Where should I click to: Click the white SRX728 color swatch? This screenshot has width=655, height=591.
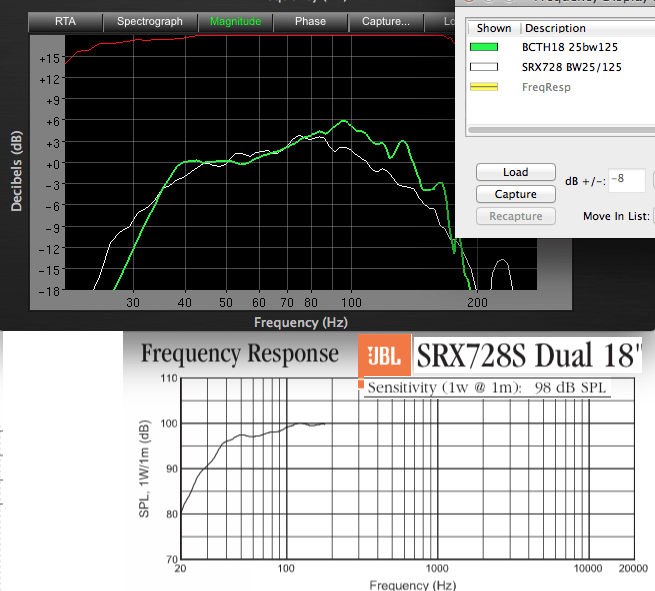tap(484, 67)
